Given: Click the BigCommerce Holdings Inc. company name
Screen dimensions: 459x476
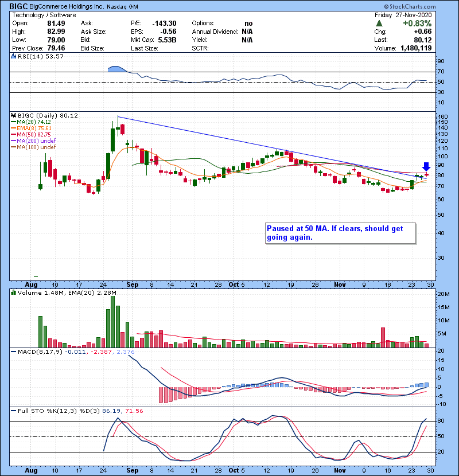Looking at the screenshot, I should [x=67, y=7].
